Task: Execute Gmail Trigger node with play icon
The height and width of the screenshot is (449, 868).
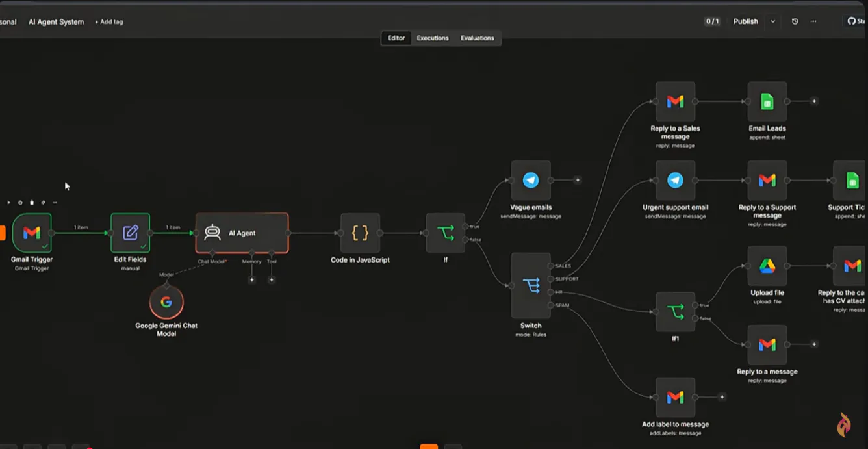Action: 8,203
